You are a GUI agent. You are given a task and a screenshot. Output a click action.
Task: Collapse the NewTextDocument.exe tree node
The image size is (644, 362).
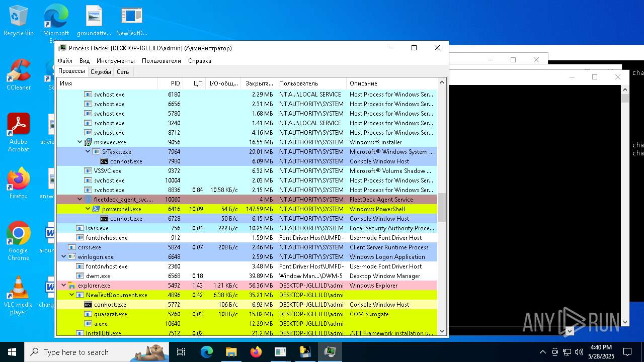coord(71,295)
